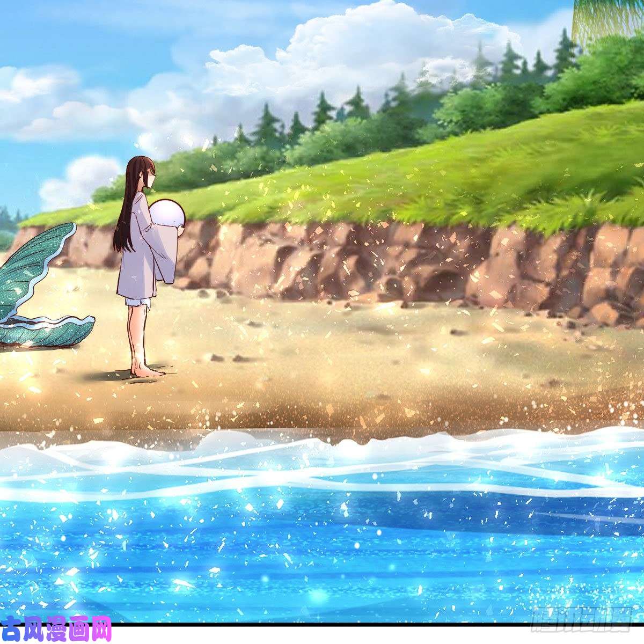Click the pine trees on the hilltop
644x644 pixels.
click(x=322, y=115)
